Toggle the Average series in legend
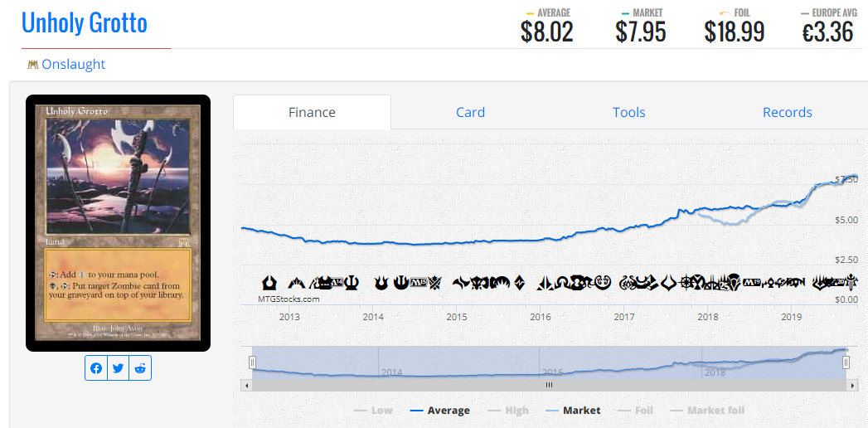This screenshot has height=428, width=868. pos(439,411)
